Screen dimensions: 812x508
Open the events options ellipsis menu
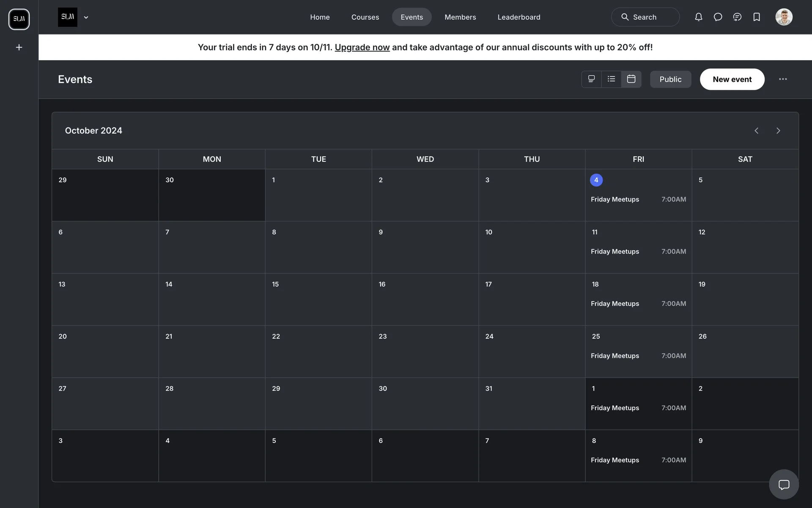point(783,79)
